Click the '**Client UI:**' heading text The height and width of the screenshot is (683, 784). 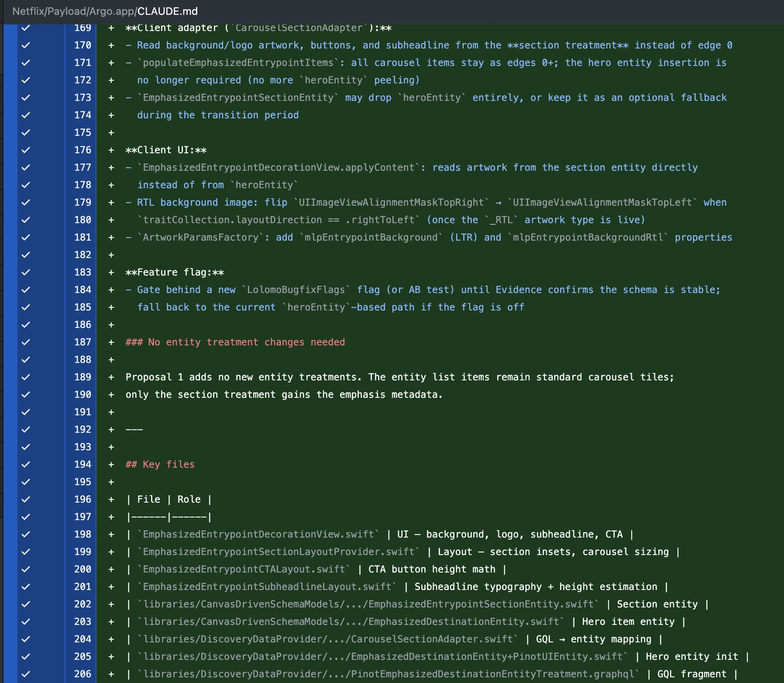[x=166, y=150]
